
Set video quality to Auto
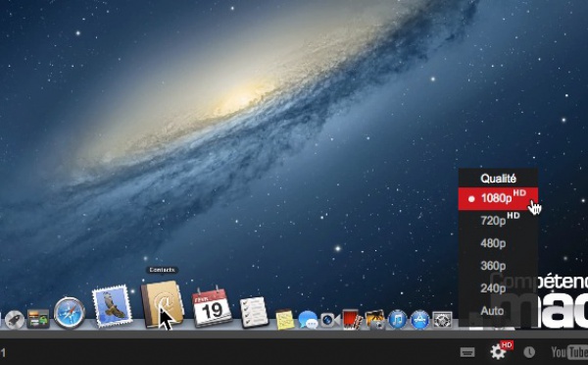(x=498, y=311)
